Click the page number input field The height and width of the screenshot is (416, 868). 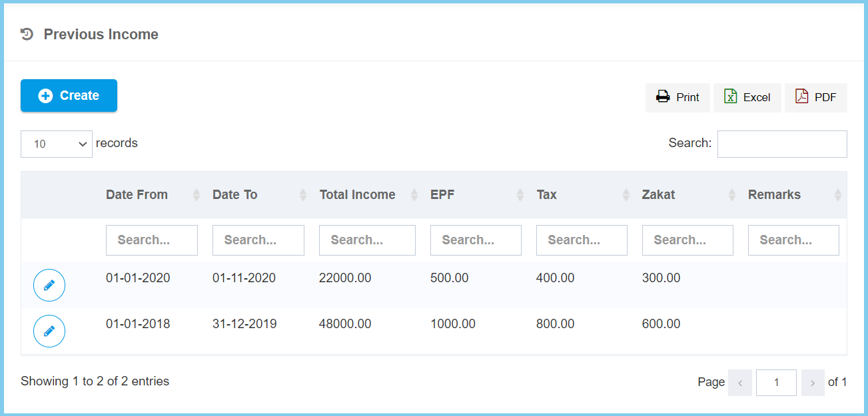[x=776, y=383]
